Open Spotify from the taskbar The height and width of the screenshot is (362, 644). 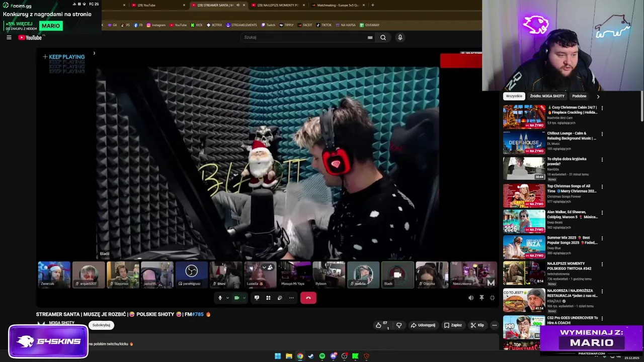(322, 356)
